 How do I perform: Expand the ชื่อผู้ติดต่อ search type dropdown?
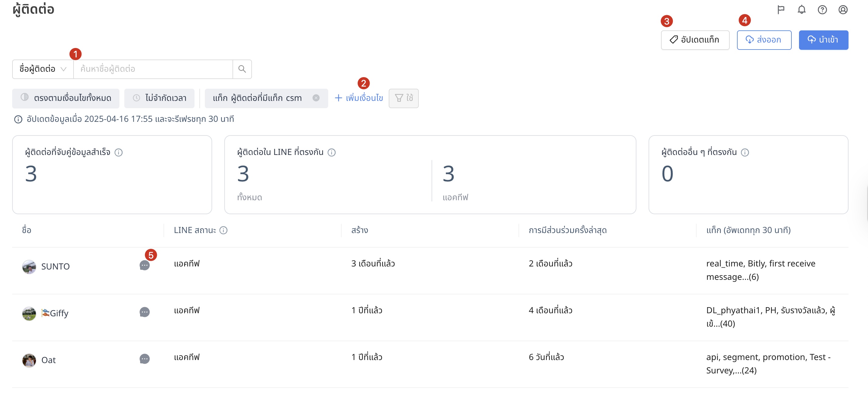(x=43, y=69)
